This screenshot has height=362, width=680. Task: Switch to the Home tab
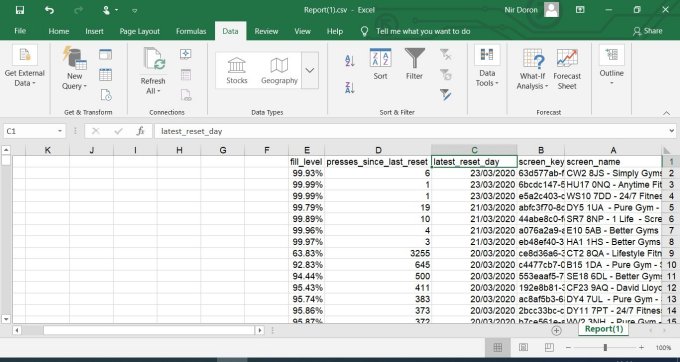(59, 31)
